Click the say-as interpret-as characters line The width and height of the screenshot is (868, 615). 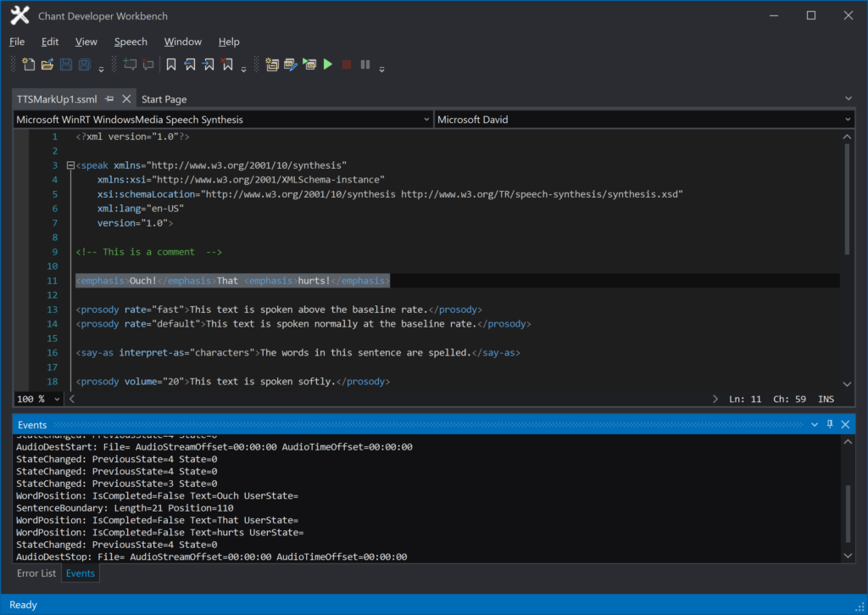(298, 352)
